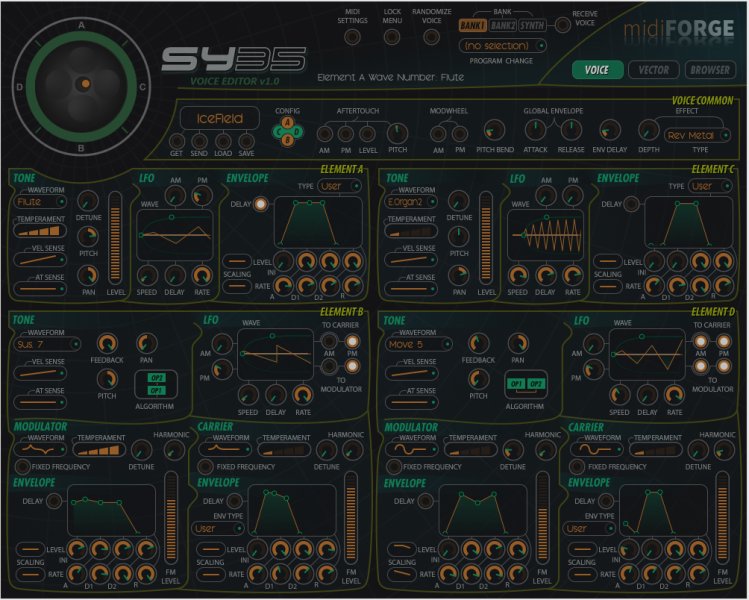Click Element D modulator rate scaling button
The width and height of the screenshot is (749, 600).
point(401,574)
